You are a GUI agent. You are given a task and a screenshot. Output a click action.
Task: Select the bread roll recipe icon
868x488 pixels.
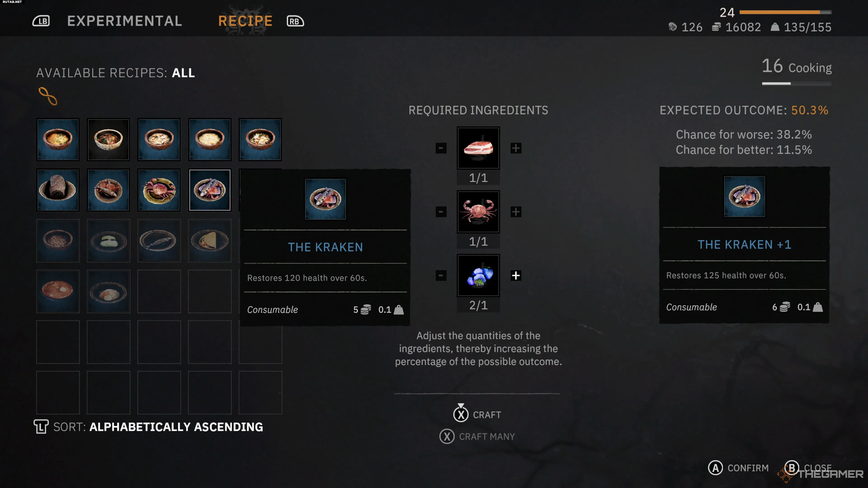(58, 190)
